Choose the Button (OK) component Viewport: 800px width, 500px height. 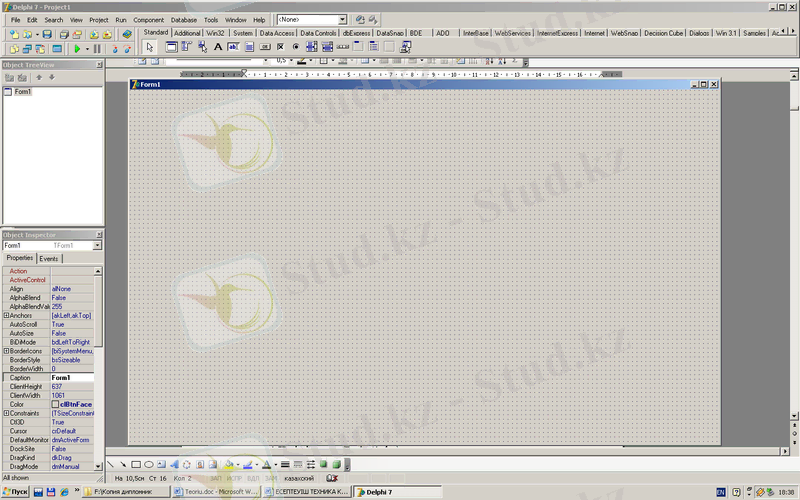pos(264,47)
